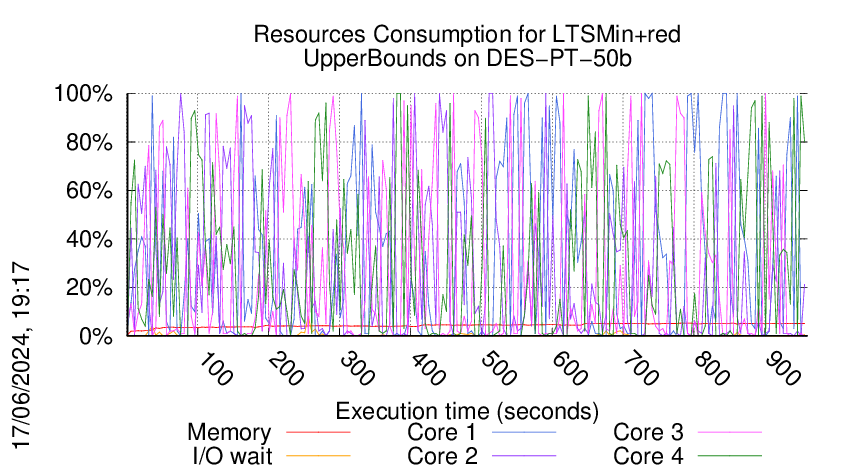This screenshot has height=475, width=850.
Task: Click the 'Execution time (seconds)' axis title
Action: pyautogui.click(x=467, y=412)
